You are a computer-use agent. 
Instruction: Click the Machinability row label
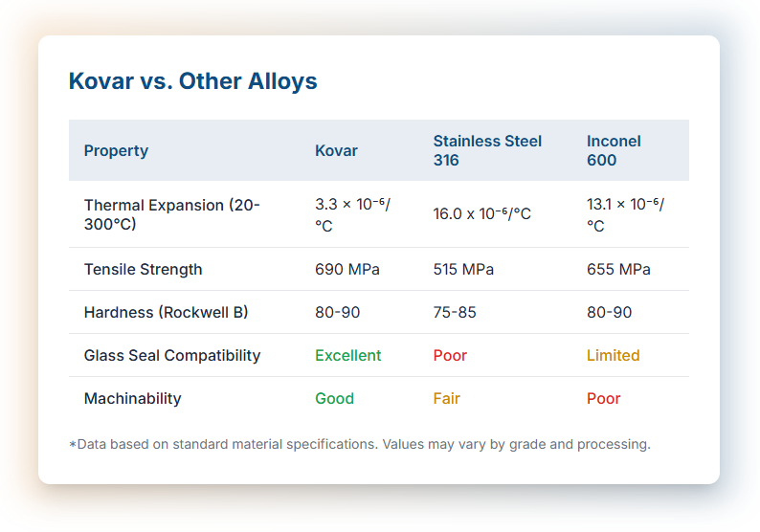pyautogui.click(x=132, y=398)
